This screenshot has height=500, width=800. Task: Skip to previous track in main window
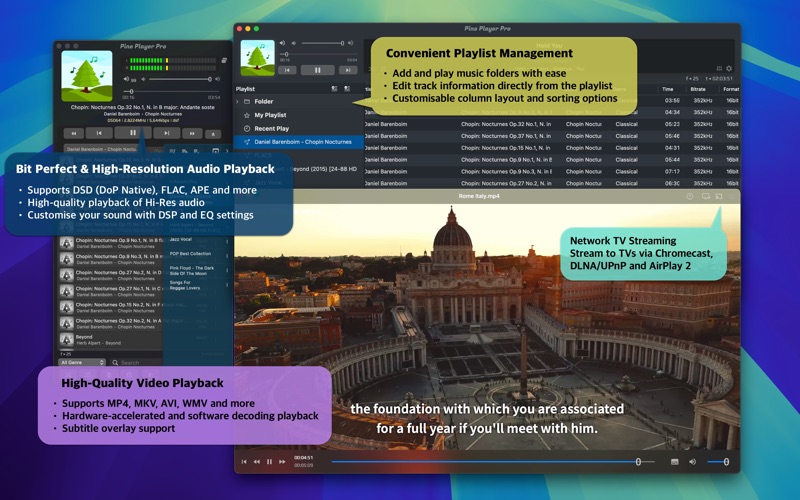click(x=287, y=70)
